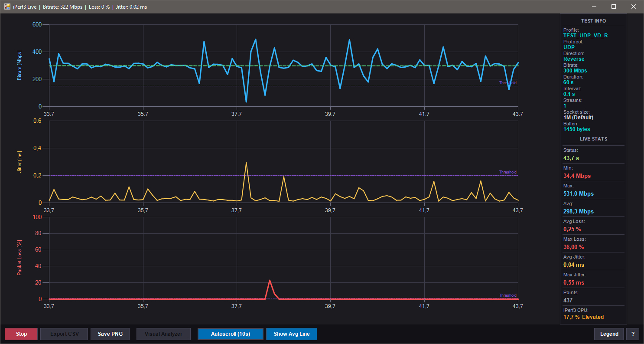The image size is (644, 344).
Task: Click the Avg Loss value 0,25 %
Action: 572,229
